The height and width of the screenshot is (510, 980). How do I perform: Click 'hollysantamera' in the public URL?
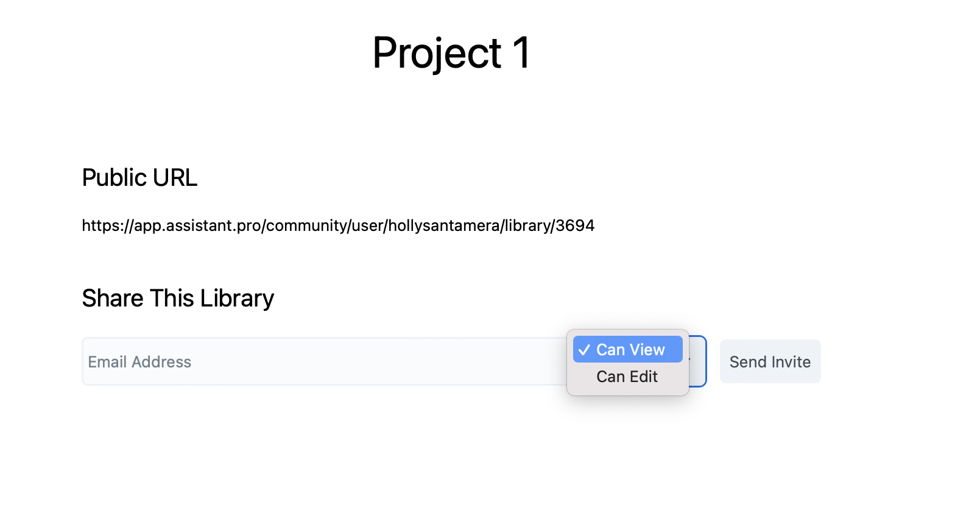pos(443,225)
